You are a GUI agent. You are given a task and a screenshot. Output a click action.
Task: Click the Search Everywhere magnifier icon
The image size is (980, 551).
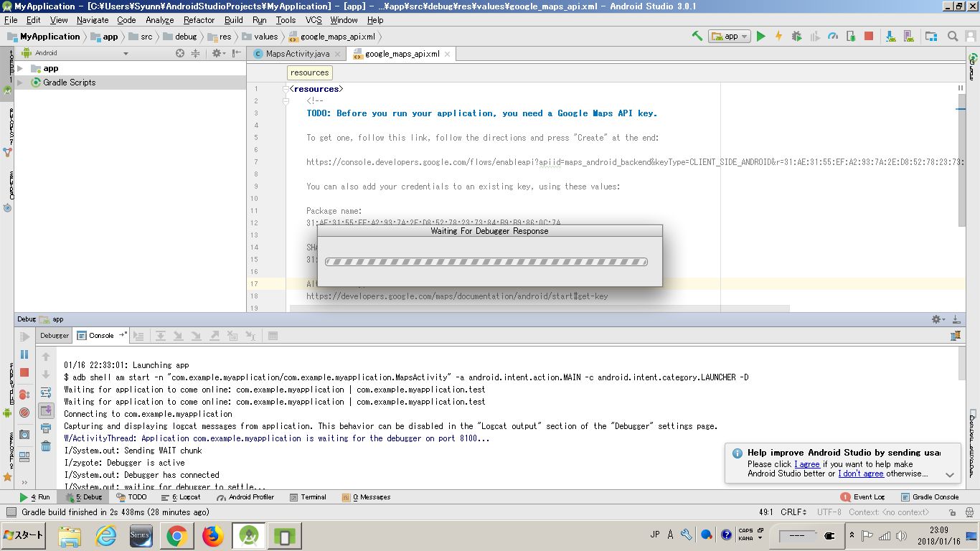953,36
